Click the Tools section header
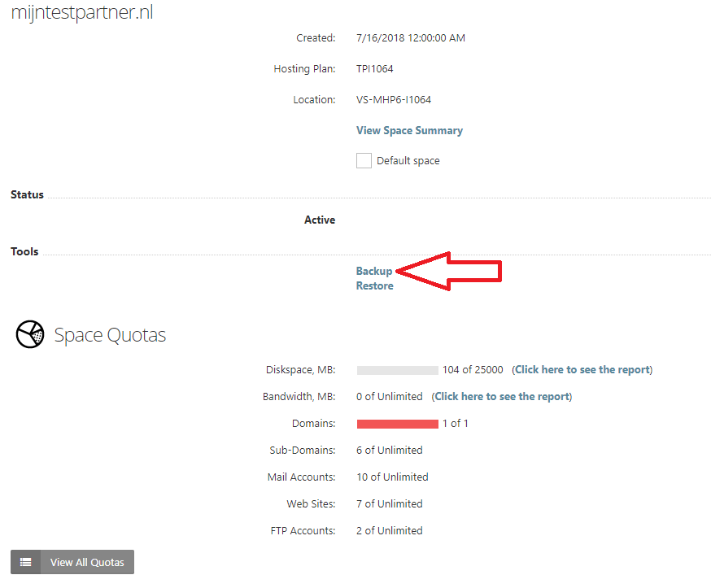The height and width of the screenshot is (588, 711). point(24,251)
